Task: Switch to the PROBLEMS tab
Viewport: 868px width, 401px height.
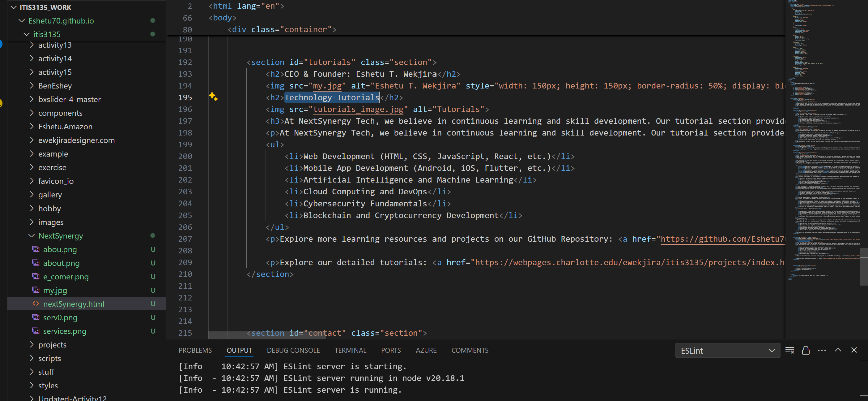Action: [x=195, y=351]
